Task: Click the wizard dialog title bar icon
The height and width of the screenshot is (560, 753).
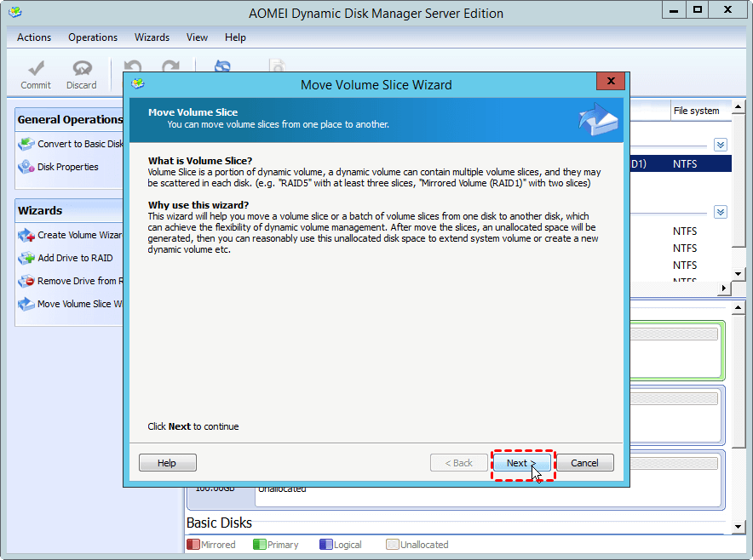Action: click(138, 84)
